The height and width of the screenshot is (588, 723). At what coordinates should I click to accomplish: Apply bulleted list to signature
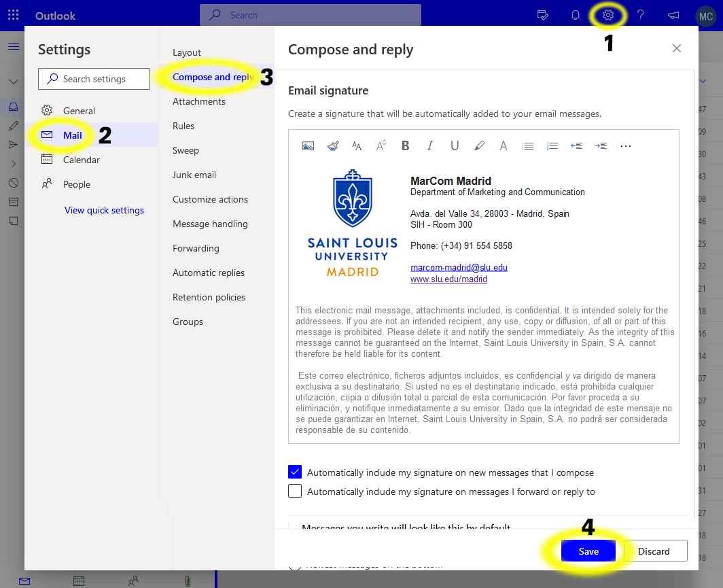tap(527, 145)
